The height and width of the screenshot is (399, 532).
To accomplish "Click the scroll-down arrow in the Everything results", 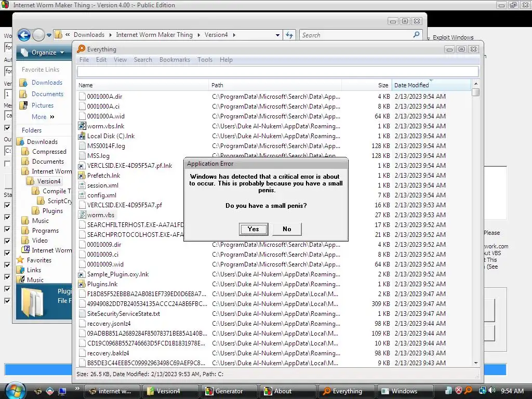I will 476,363.
